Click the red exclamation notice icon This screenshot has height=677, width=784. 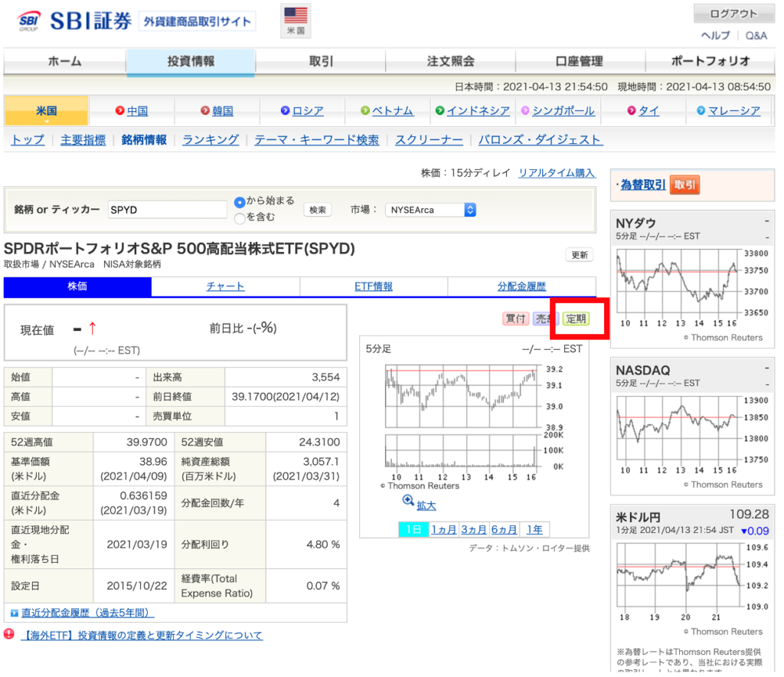click(9, 634)
